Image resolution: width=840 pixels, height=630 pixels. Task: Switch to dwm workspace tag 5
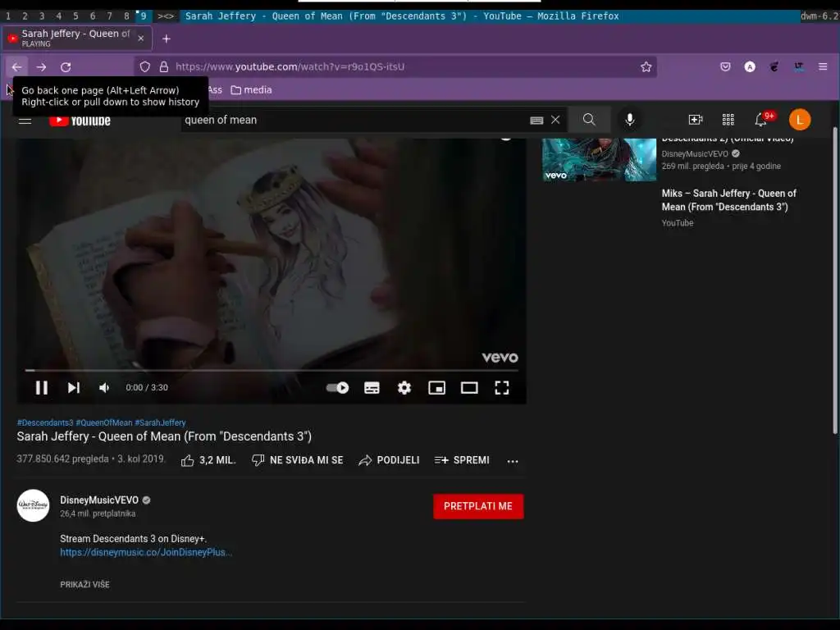pos(75,16)
